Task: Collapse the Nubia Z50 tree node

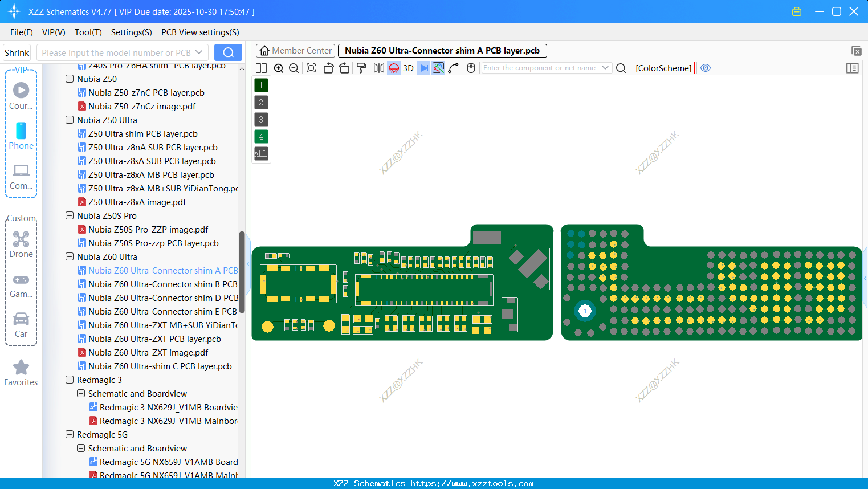Action: coord(70,79)
